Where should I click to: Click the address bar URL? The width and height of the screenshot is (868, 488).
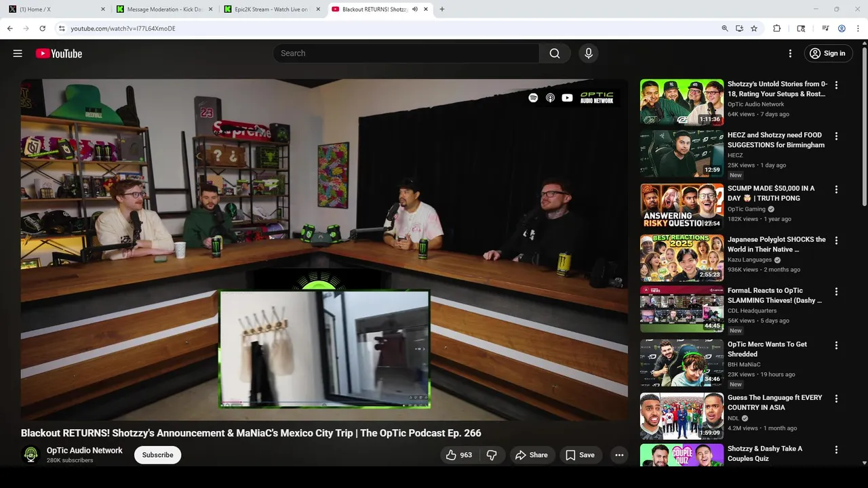pyautogui.click(x=123, y=28)
